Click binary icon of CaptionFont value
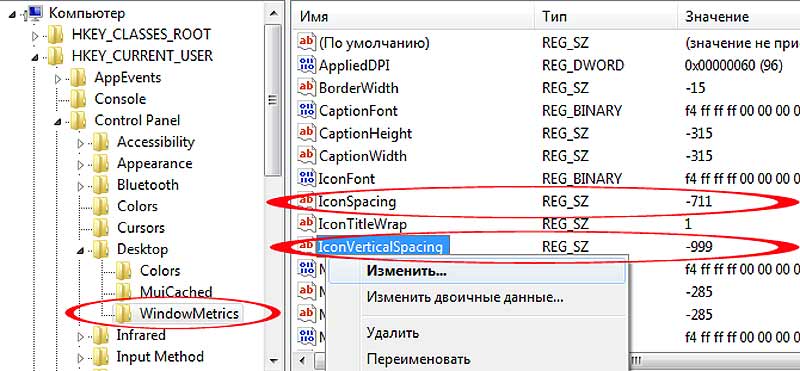The image size is (800, 371). 306,110
